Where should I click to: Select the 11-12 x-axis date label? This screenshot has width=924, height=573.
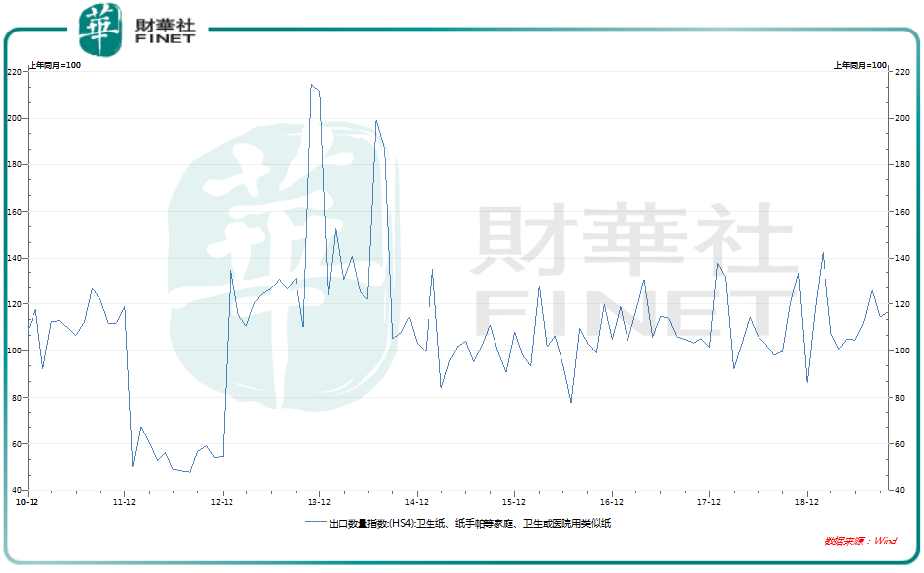coord(124,502)
